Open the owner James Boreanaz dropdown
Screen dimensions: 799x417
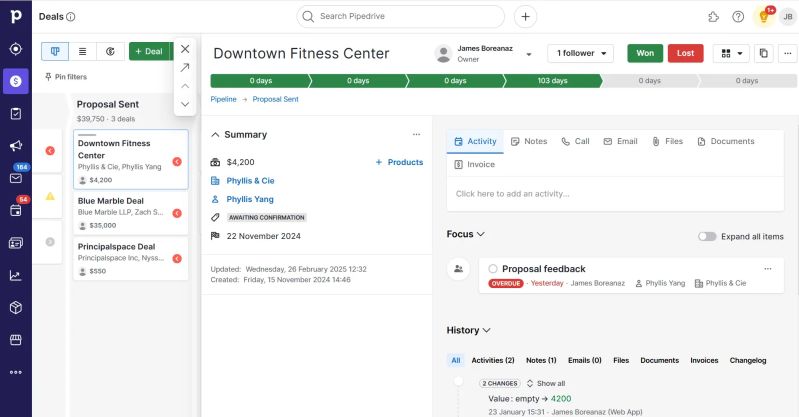529,54
